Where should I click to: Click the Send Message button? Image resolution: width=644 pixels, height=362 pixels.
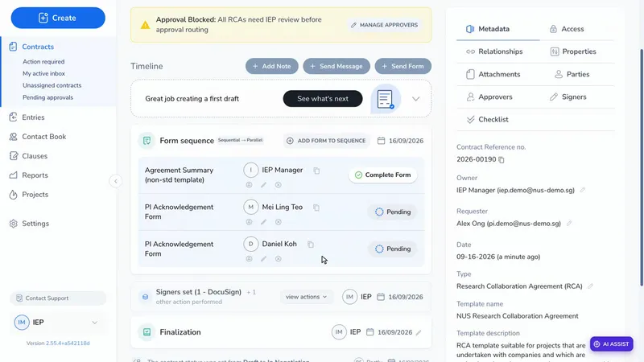(336, 66)
